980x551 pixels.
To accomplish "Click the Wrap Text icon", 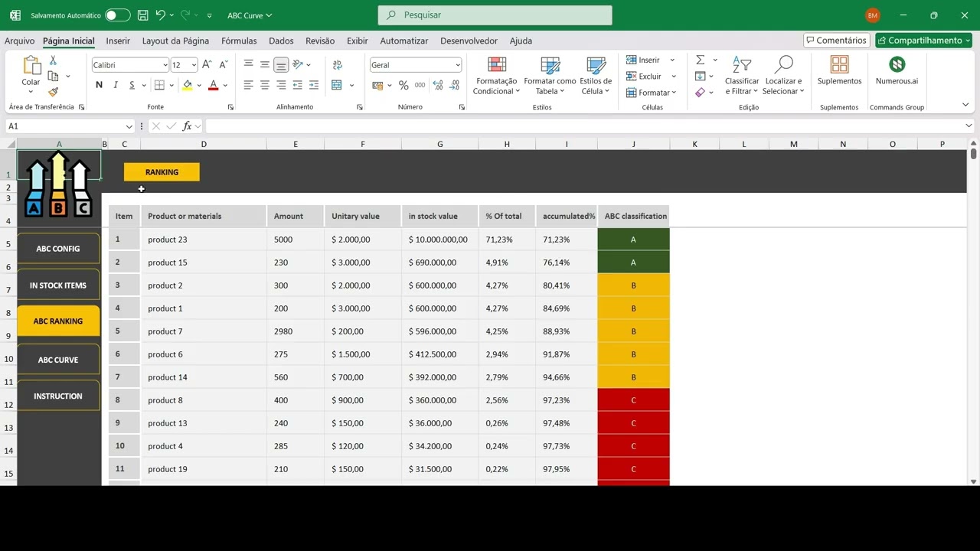I will 337,65.
